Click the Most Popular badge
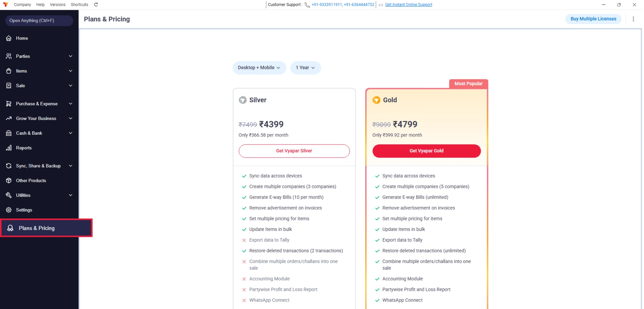This screenshot has width=644, height=309. click(x=469, y=84)
